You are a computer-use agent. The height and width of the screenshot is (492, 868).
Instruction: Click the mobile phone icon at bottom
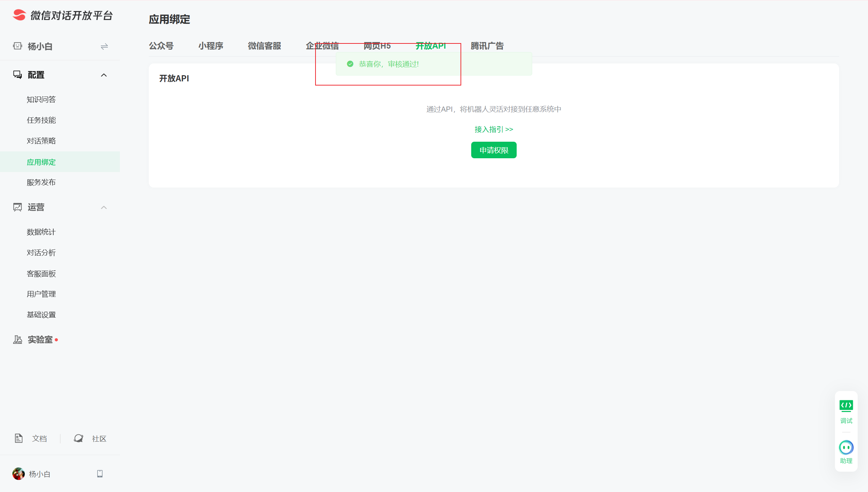click(x=100, y=474)
